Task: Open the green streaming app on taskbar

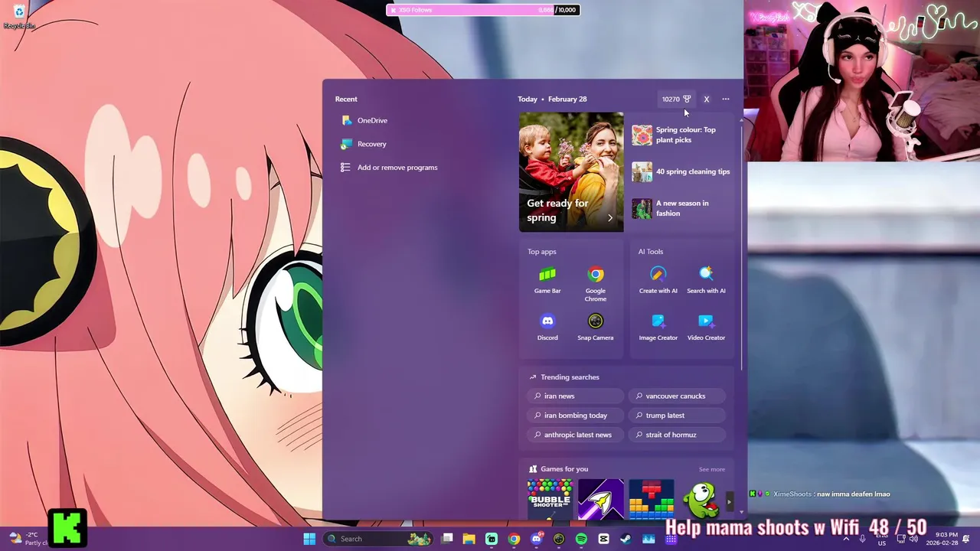Action: point(492,539)
